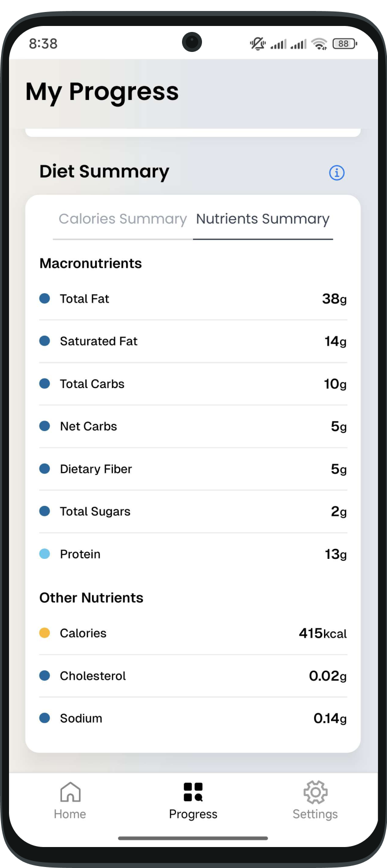Image resolution: width=387 pixels, height=868 pixels.
Task: Open the Cholesterol row
Action: click(x=193, y=676)
